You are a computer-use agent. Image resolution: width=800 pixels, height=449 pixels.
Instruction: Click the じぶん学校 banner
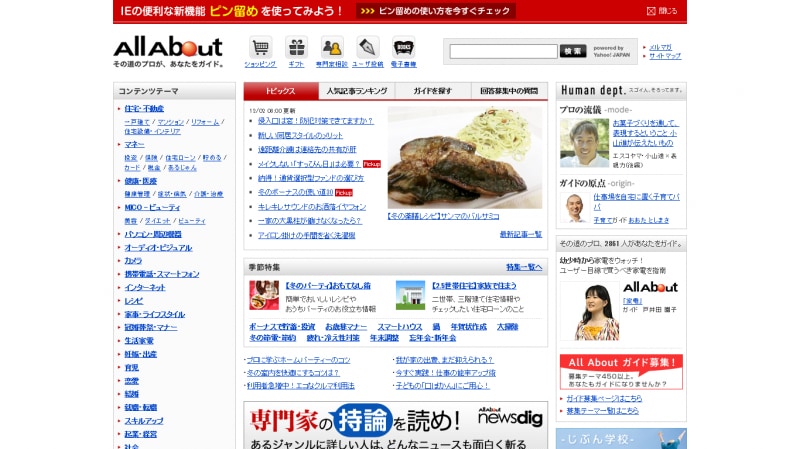point(621,439)
